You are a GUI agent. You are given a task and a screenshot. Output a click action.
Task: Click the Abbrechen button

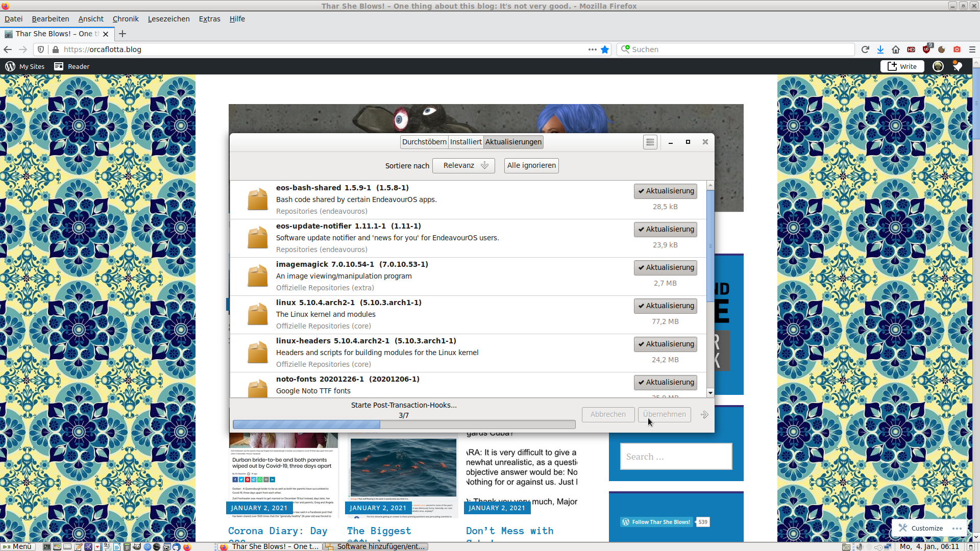point(608,414)
